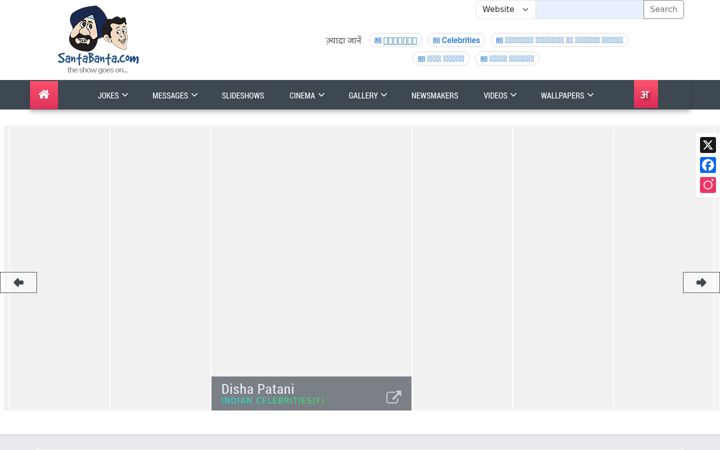Expand the Videos menu

(500, 95)
